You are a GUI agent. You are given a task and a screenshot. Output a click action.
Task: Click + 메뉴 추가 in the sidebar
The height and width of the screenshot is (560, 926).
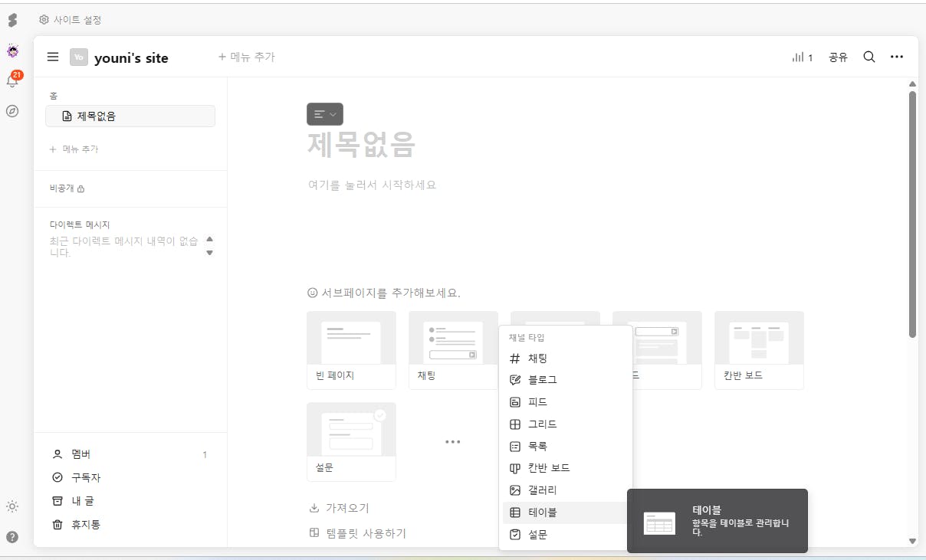(x=74, y=149)
